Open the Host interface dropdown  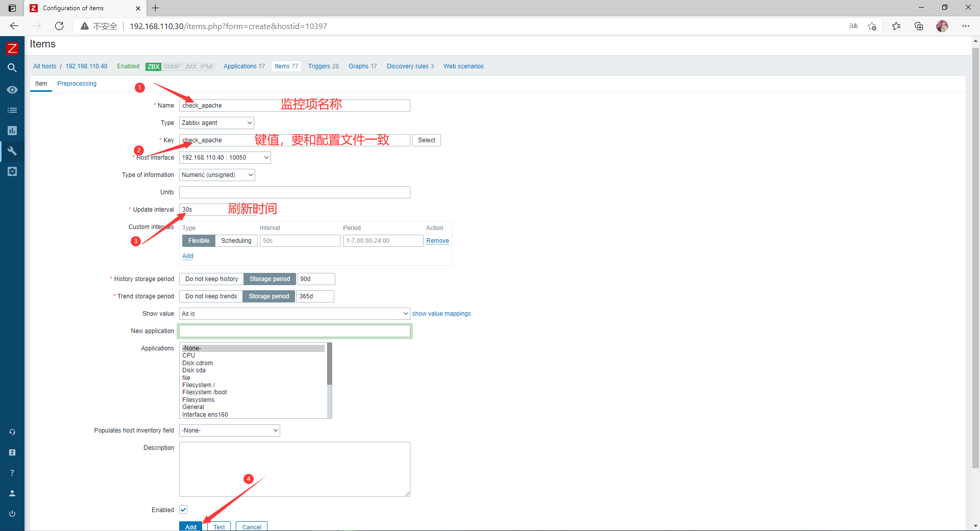point(225,158)
